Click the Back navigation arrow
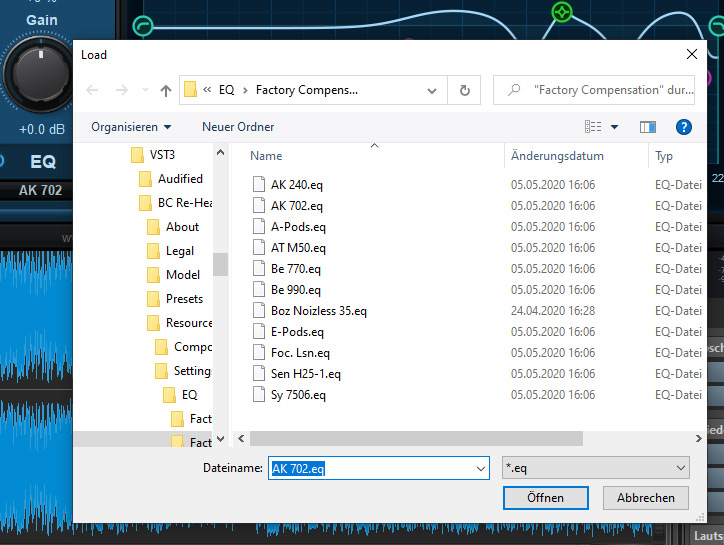Viewport: 724px width, 545px height. coord(93,90)
